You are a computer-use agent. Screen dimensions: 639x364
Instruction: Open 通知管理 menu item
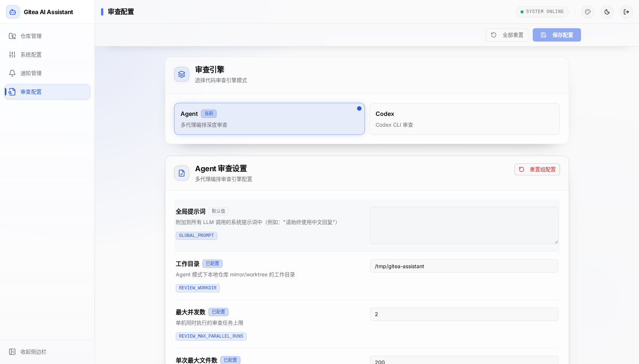(47, 73)
